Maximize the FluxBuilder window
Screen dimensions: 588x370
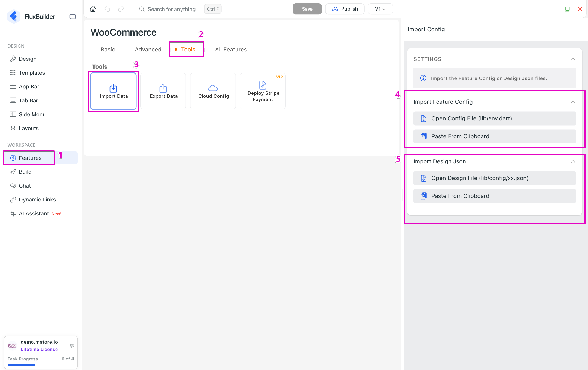coord(567,9)
